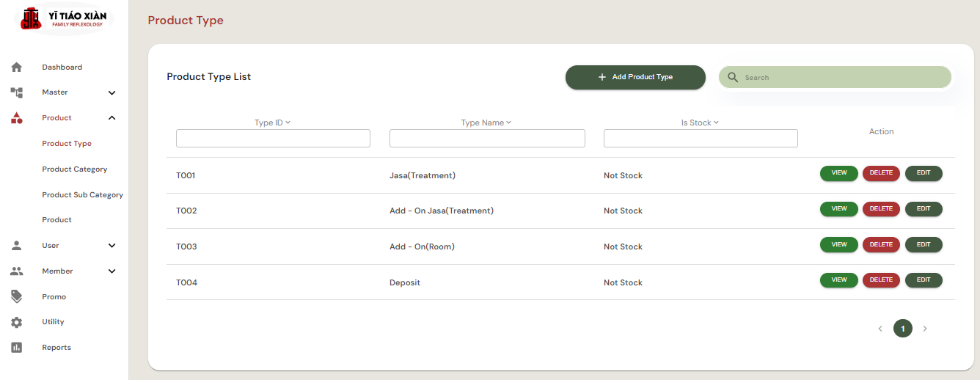Click the Master hierarchy icon in sidebar
Viewport: 980px width, 380px height.
click(x=16, y=92)
